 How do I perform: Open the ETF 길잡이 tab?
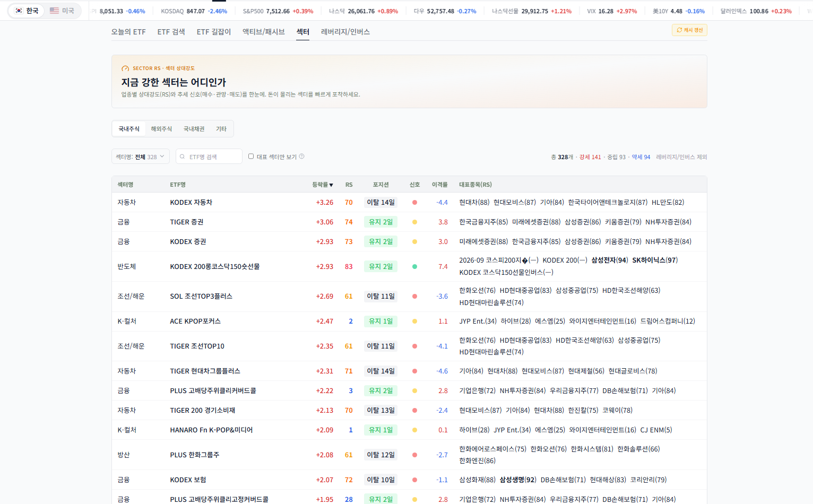(x=214, y=32)
